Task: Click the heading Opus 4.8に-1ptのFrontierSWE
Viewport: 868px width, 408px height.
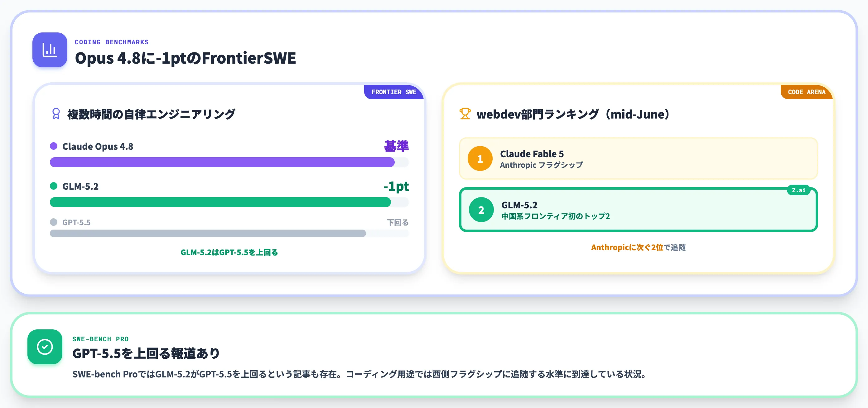Action: pos(185,58)
